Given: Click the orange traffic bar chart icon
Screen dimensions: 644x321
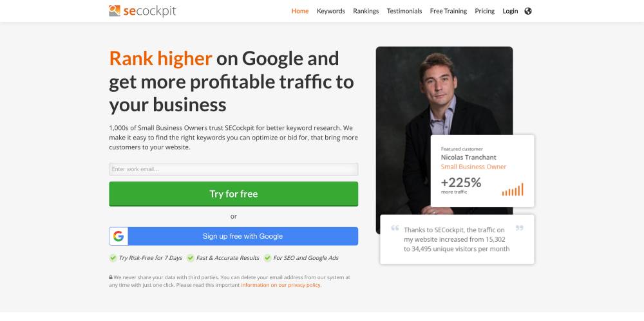Looking at the screenshot, I should pyautogui.click(x=513, y=189).
